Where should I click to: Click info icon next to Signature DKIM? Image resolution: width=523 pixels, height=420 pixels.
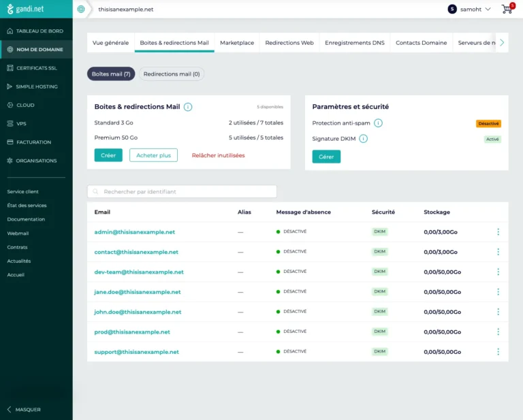point(363,139)
